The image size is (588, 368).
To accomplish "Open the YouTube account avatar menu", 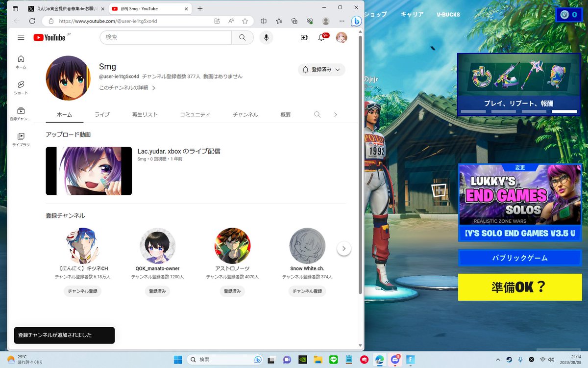I will tap(342, 37).
